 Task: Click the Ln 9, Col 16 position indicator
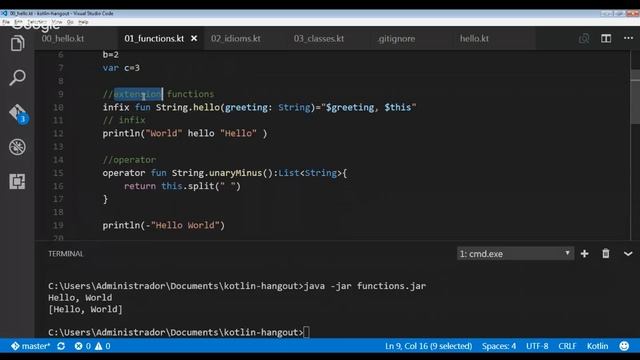point(428,346)
